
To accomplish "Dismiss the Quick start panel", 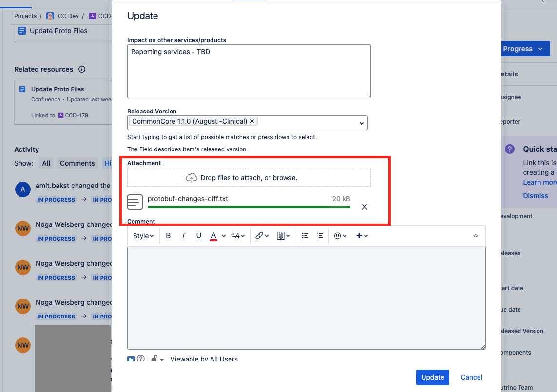I will tap(536, 196).
